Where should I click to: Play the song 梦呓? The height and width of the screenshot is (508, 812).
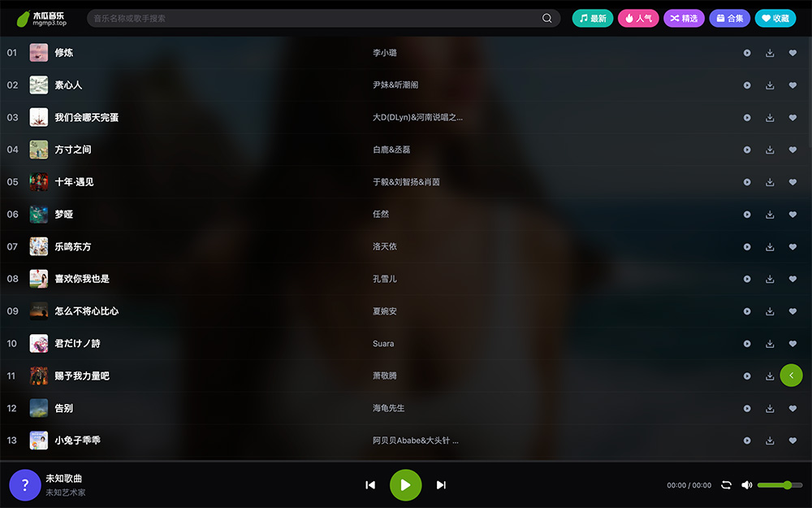tap(747, 214)
